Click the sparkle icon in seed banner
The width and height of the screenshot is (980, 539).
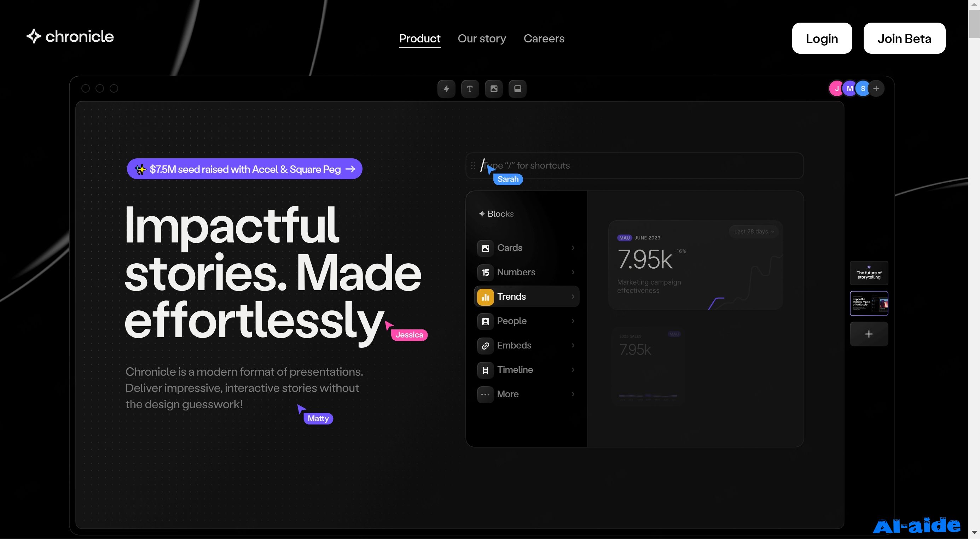[140, 169]
